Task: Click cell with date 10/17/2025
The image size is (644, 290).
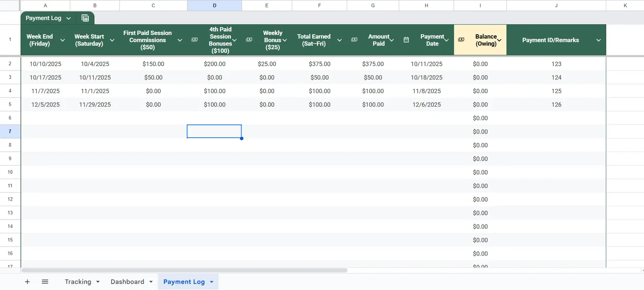Action: point(45,77)
